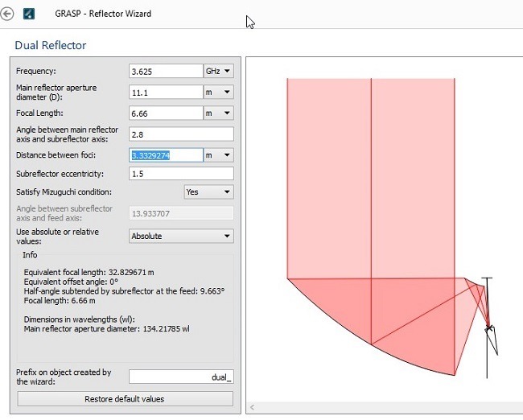Click the back arrow icon
Image resolution: width=523 pixels, height=420 pixels.
coord(8,14)
